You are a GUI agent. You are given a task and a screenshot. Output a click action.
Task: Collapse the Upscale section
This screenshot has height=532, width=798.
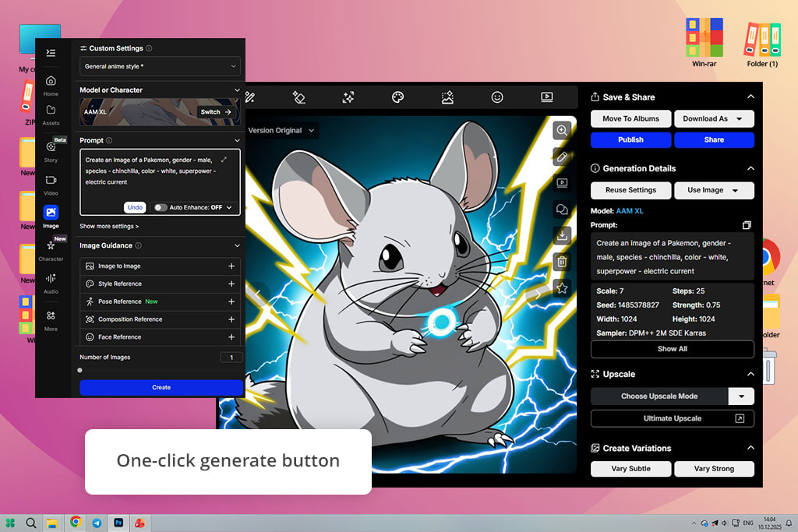click(750, 374)
